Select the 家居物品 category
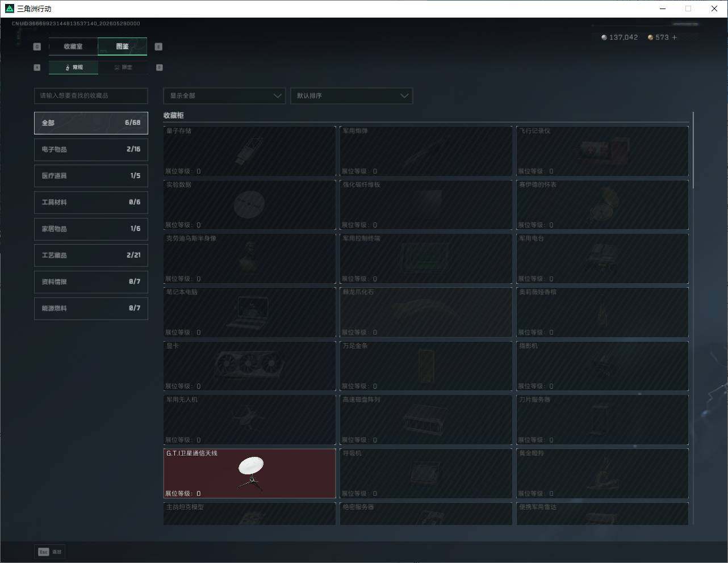The image size is (728, 563). [x=91, y=229]
